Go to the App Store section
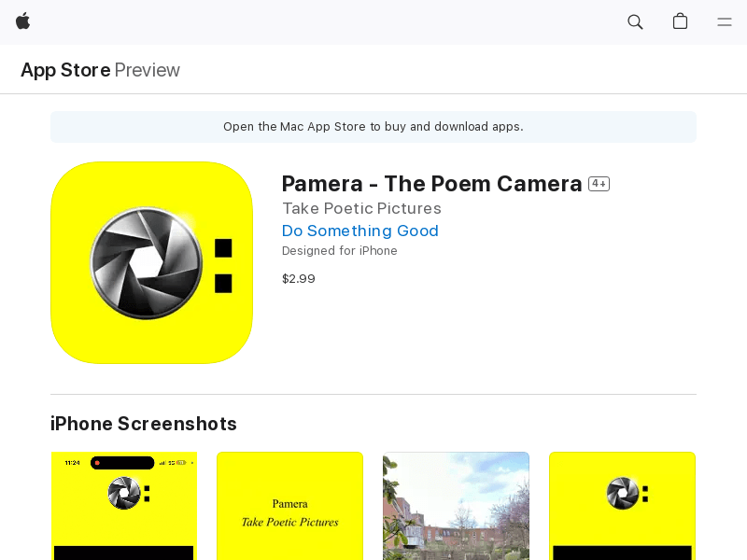The height and width of the screenshot is (560, 747). (64, 70)
